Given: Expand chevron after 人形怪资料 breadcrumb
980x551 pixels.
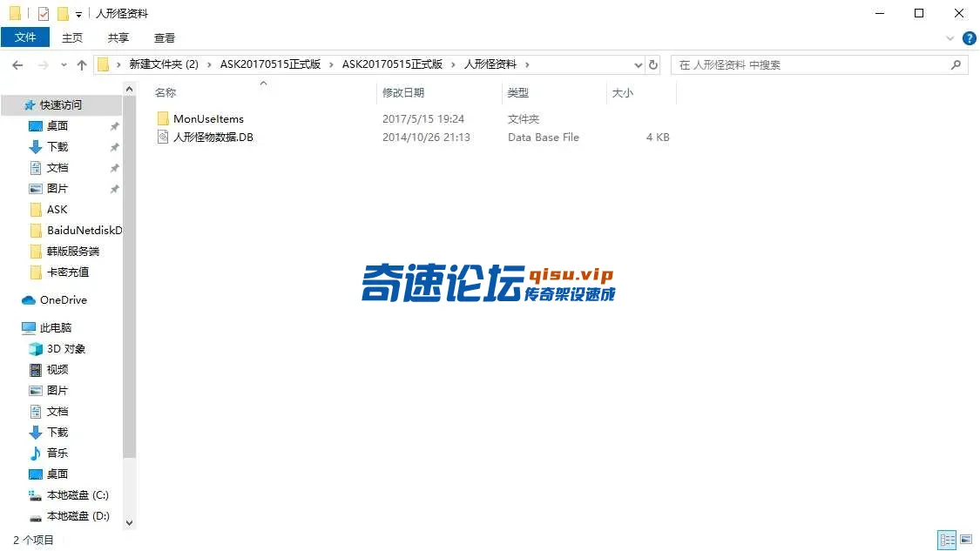Looking at the screenshot, I should pyautogui.click(x=528, y=65).
